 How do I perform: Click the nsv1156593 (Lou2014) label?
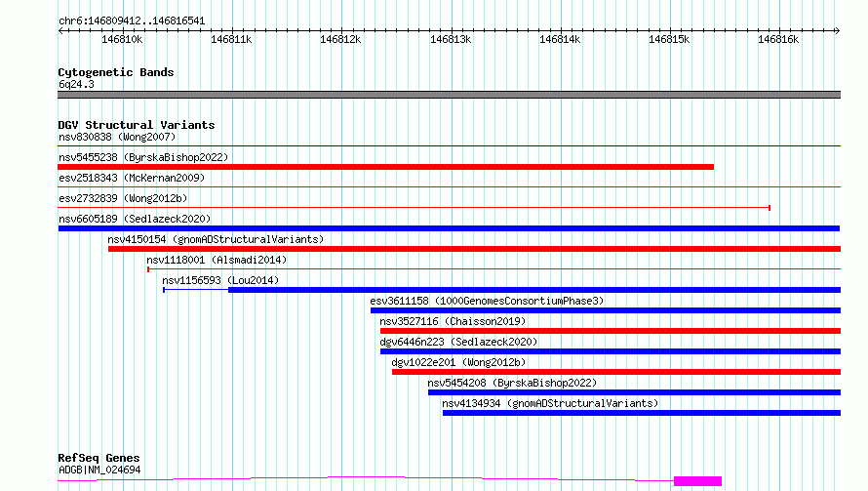pyautogui.click(x=220, y=280)
